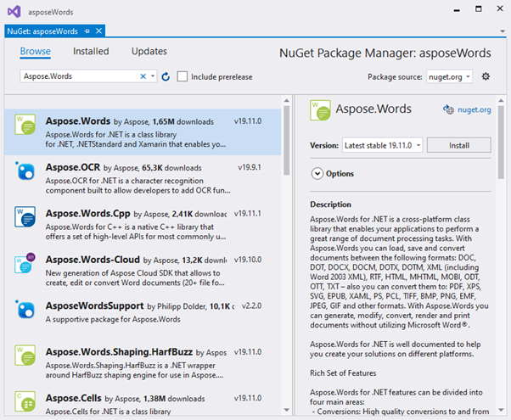
Task: Click the Description heading
Action: pyautogui.click(x=330, y=204)
